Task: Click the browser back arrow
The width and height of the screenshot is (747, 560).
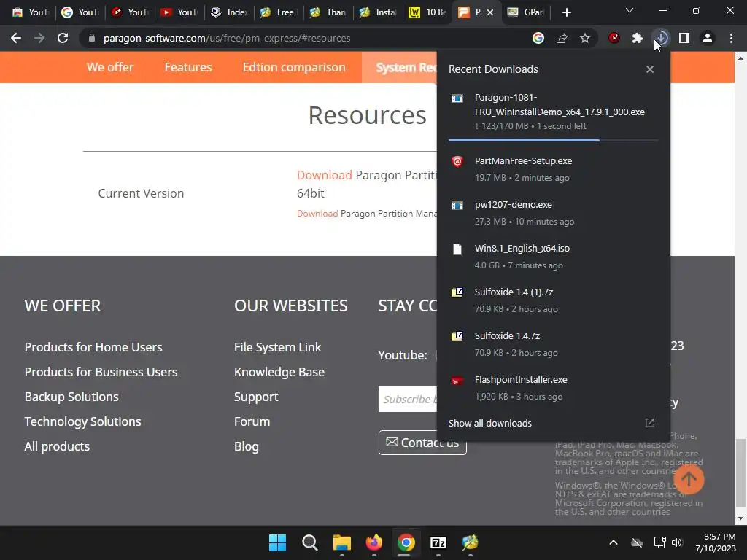Action: pyautogui.click(x=16, y=38)
